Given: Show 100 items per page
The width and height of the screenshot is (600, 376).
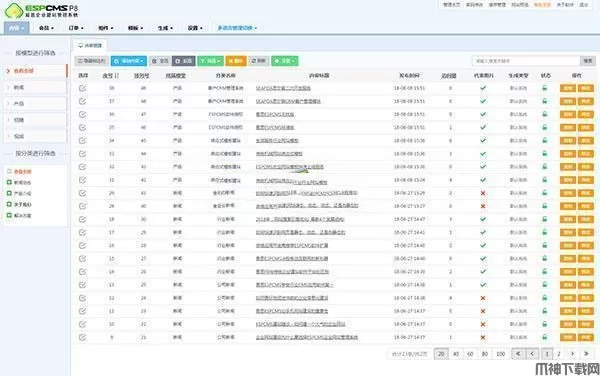Looking at the screenshot, I should pyautogui.click(x=501, y=354).
